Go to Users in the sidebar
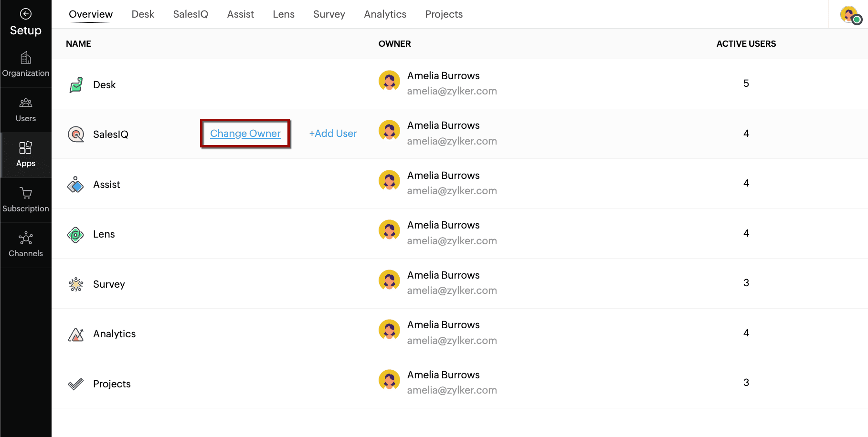This screenshot has width=868, height=437. (26, 110)
